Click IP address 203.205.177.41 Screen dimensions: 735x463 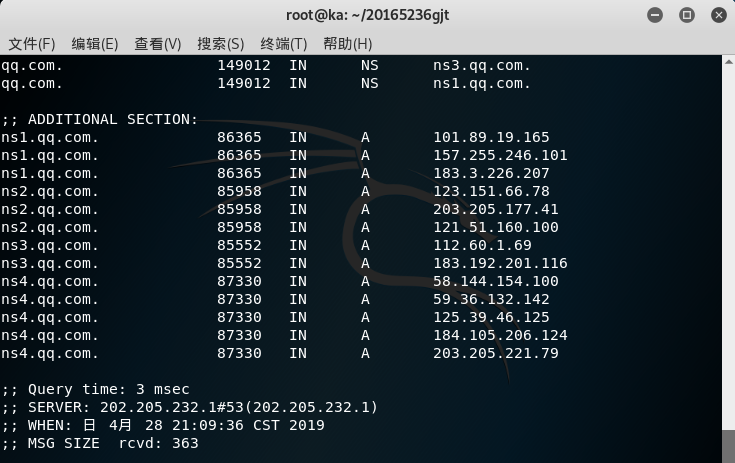coord(495,209)
